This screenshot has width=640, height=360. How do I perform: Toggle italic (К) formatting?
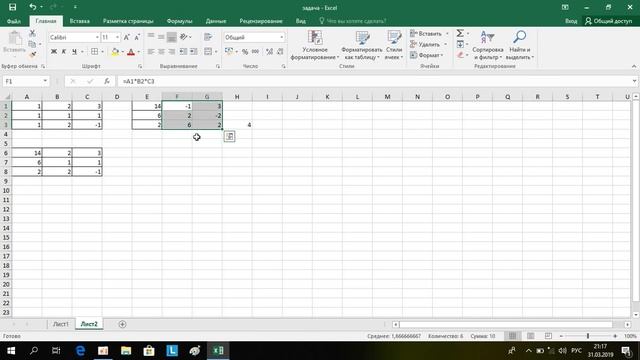tap(64, 52)
